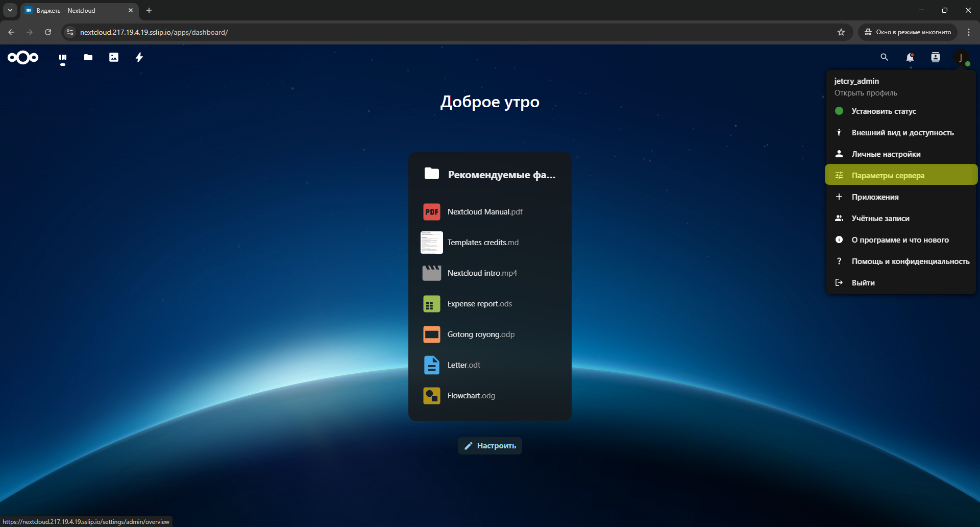The image size is (980, 527).
Task: Open Учётные записи menu item
Action: (901, 219)
